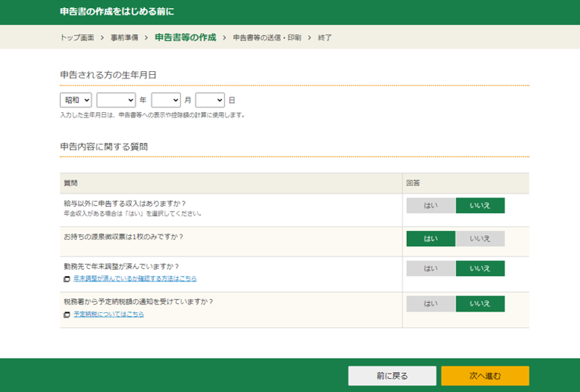
Task: Open the 予定納税についてはこちら link
Action: click(109, 314)
